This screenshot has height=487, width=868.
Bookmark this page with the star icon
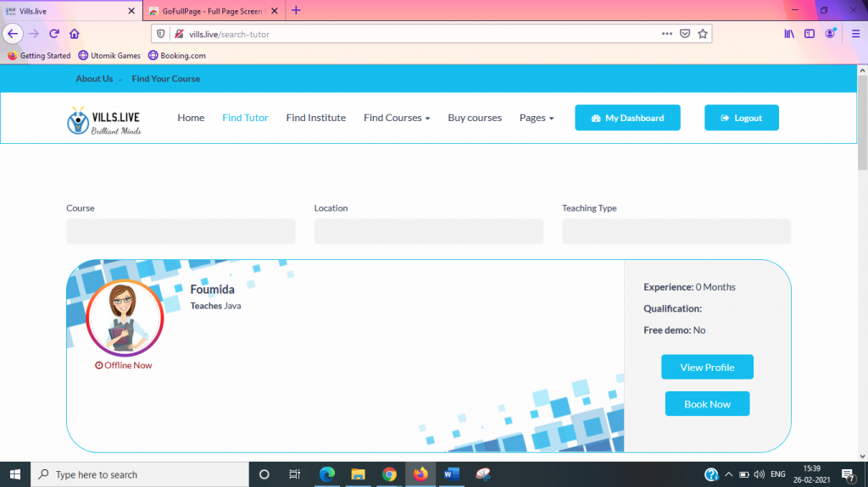(x=703, y=34)
